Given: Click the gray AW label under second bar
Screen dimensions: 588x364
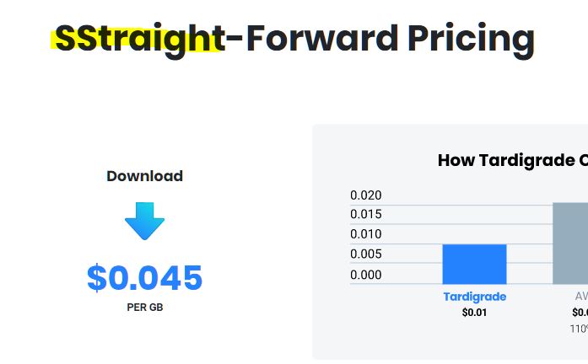Looking at the screenshot, I should tap(580, 297).
